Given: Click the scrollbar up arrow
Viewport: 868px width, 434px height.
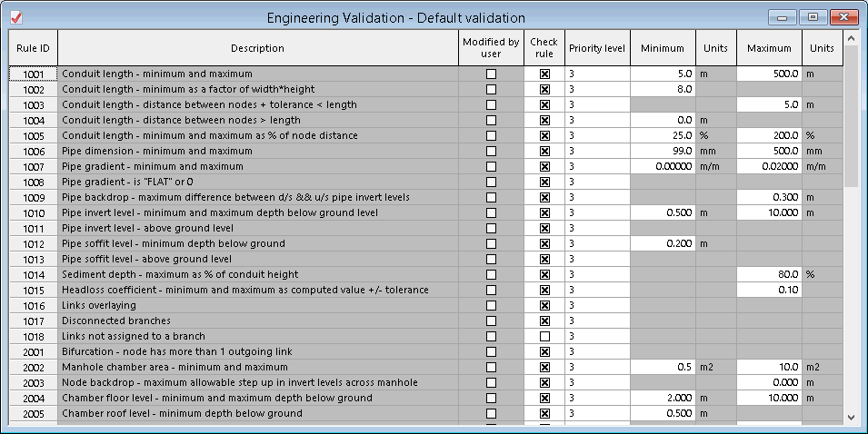Looking at the screenshot, I should click(x=852, y=39).
